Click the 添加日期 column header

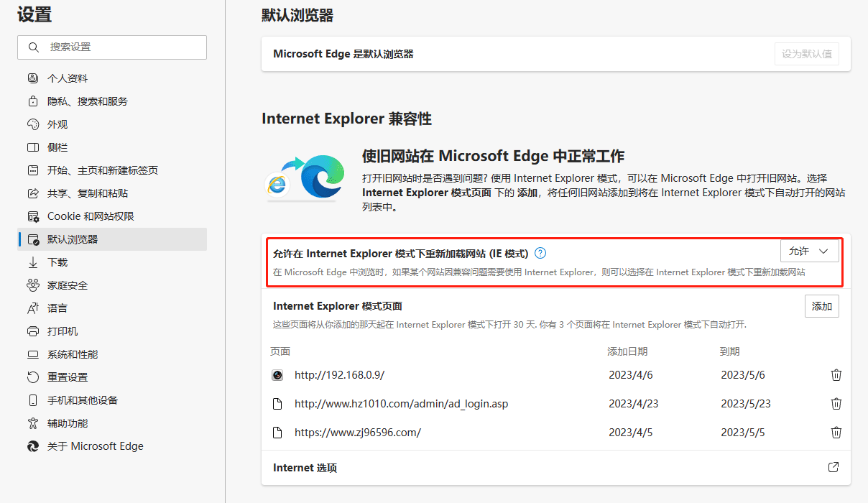[627, 351]
